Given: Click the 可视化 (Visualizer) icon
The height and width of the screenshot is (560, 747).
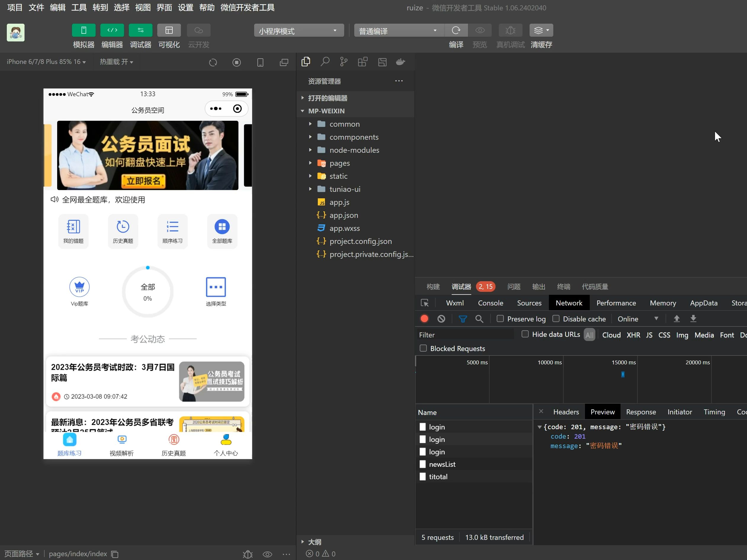Looking at the screenshot, I should coord(169,30).
